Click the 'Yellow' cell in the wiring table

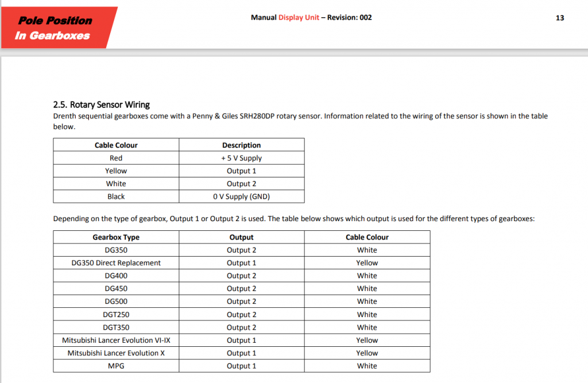(x=116, y=171)
